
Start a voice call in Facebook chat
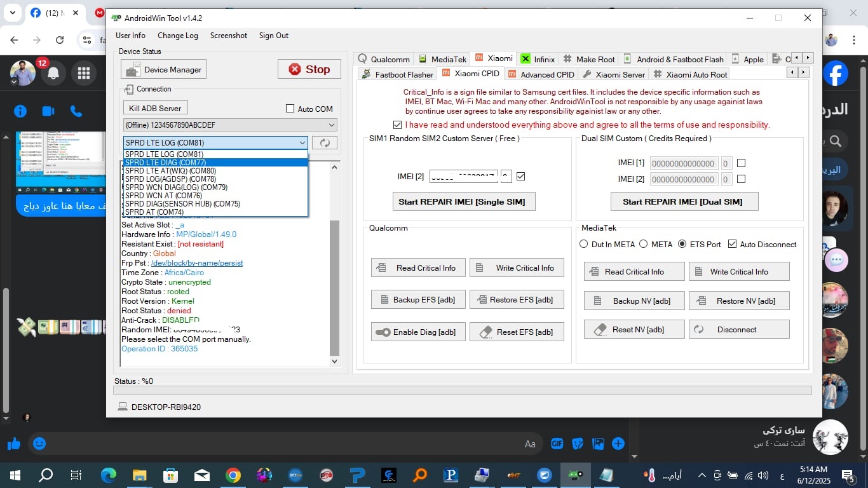click(76, 111)
